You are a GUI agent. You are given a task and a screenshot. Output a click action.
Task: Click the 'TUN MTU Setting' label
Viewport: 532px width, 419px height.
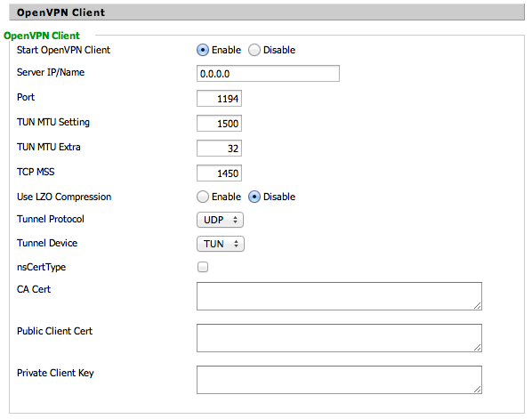53,122
